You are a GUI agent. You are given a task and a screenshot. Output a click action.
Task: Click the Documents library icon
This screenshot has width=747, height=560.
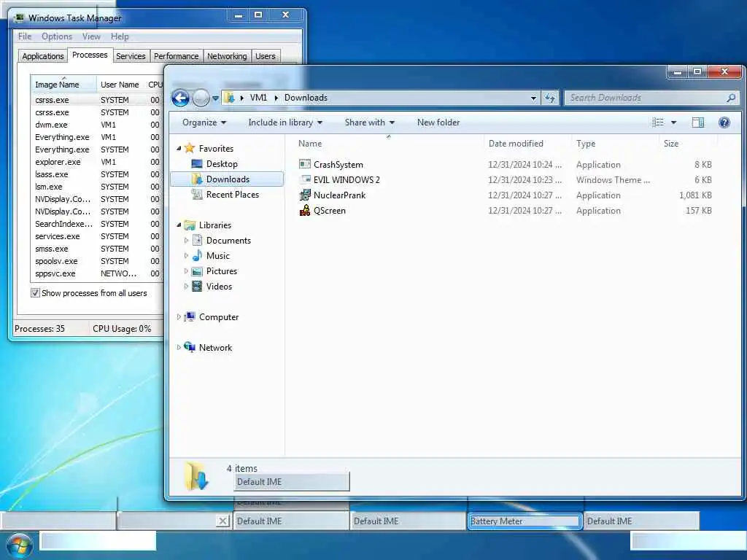(197, 240)
